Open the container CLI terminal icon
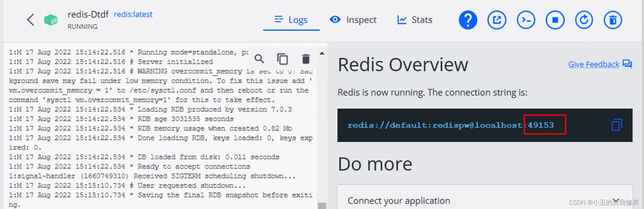The height and width of the screenshot is (209, 644). 526,20
